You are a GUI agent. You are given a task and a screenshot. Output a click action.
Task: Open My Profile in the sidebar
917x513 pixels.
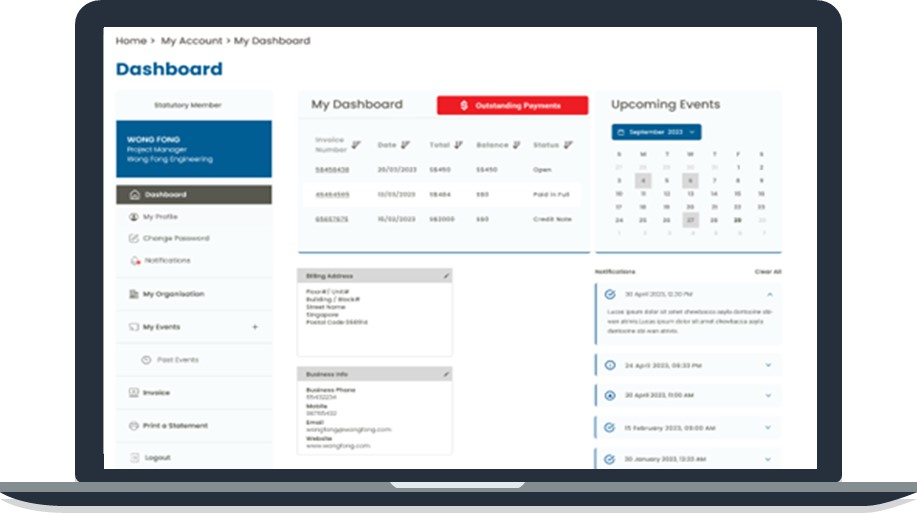160,217
